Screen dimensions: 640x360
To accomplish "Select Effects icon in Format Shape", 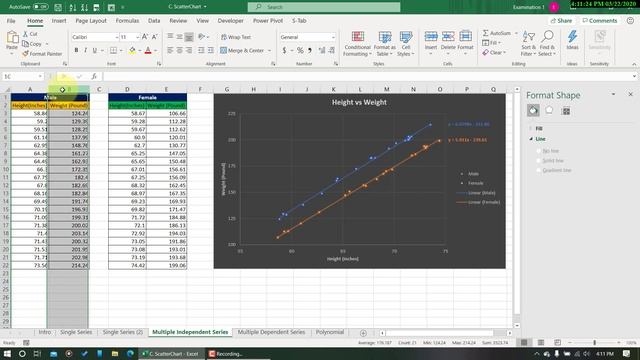I will (549, 110).
